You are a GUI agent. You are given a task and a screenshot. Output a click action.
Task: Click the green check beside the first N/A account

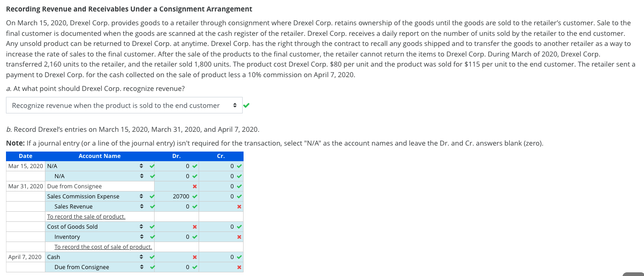tap(152, 166)
